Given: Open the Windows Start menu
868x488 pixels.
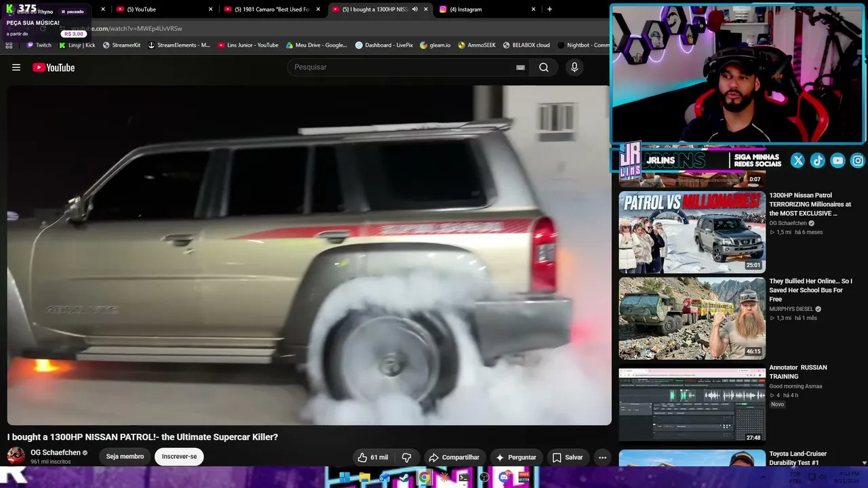Looking at the screenshot, I should point(344,477).
